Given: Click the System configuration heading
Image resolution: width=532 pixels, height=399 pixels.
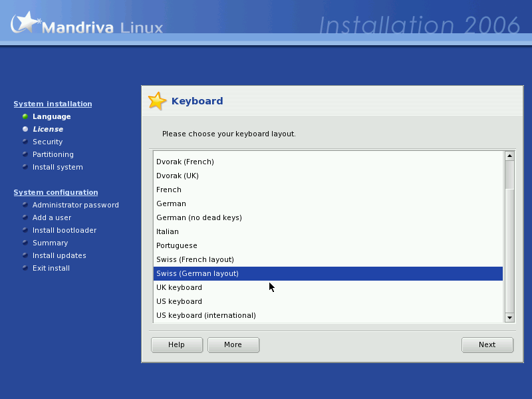Looking at the screenshot, I should [x=56, y=192].
